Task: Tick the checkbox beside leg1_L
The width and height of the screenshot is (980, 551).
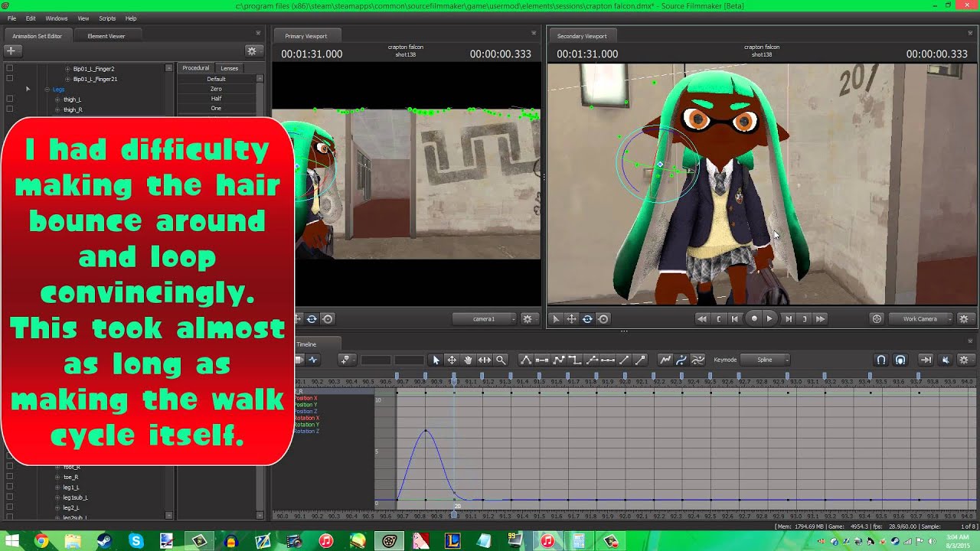Action: click(9, 487)
